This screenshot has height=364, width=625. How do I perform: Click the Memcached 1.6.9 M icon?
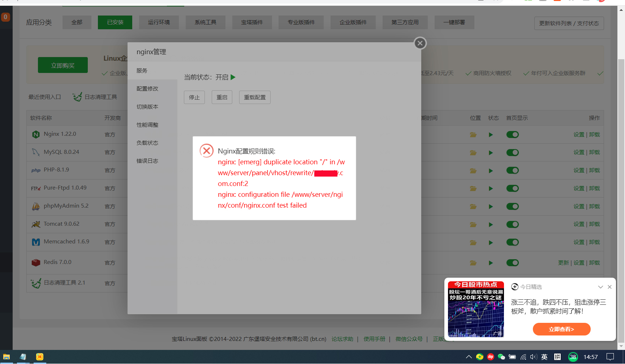[36, 242]
